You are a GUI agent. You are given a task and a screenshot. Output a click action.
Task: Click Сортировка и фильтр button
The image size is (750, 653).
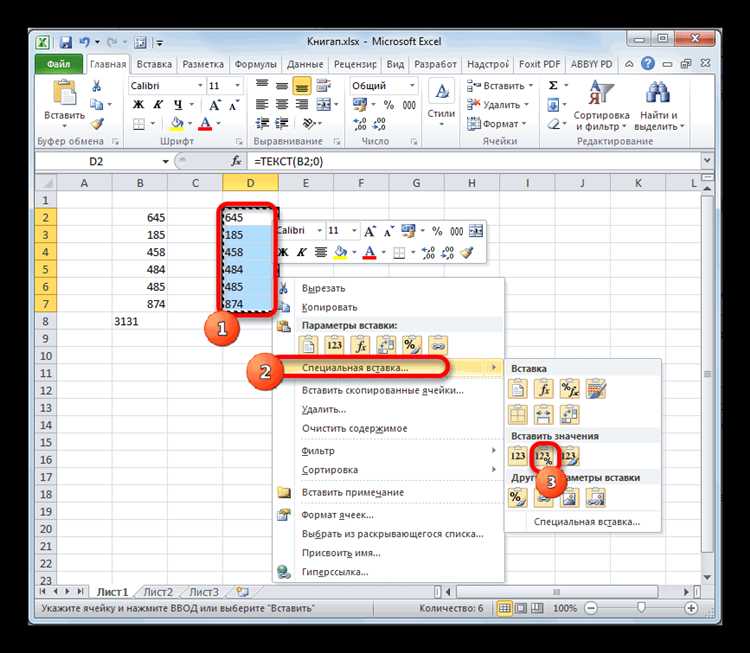click(x=601, y=106)
